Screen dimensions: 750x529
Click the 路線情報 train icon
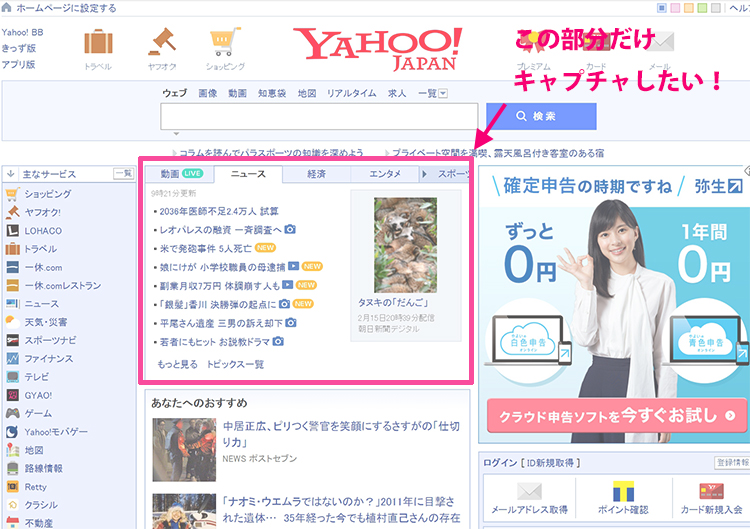point(12,468)
